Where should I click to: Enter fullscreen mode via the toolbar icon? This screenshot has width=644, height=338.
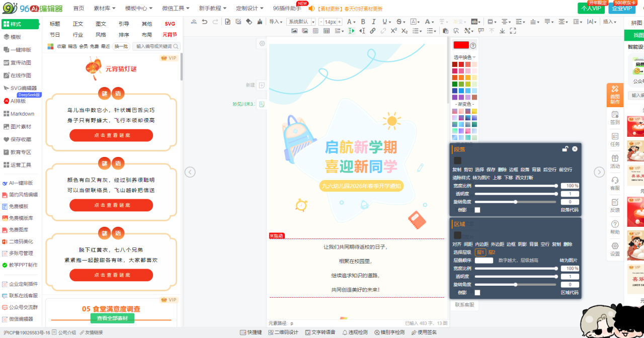click(513, 31)
